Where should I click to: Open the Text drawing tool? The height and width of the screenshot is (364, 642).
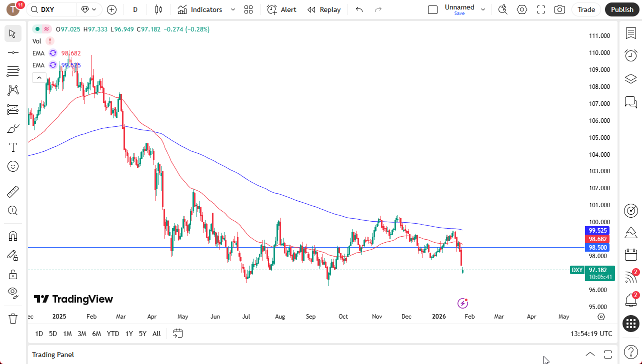coord(13,147)
